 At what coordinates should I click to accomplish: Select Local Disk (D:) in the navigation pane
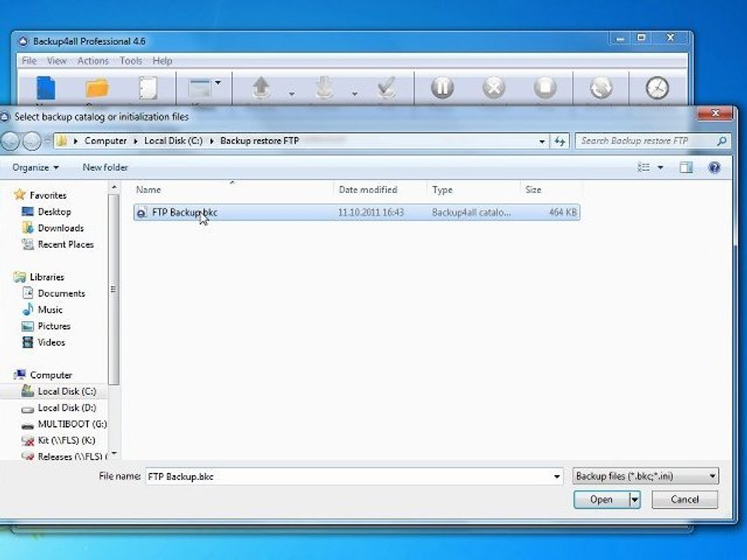point(67,408)
